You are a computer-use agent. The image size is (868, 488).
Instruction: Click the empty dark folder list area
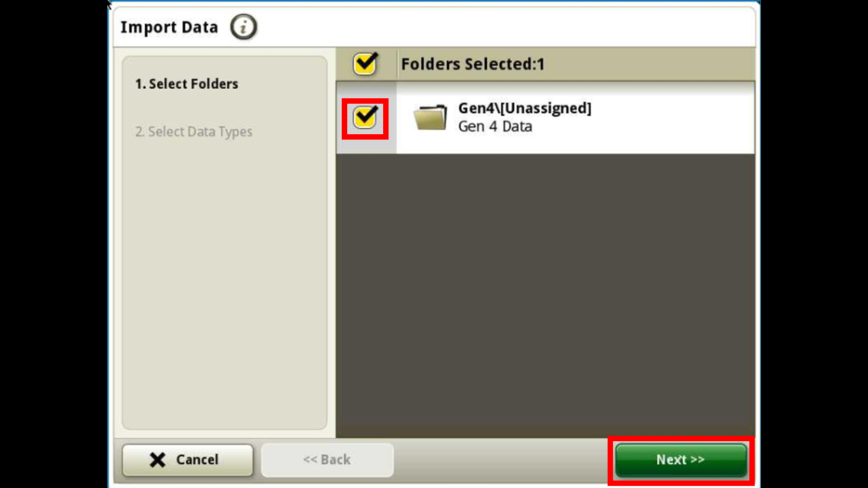pos(545,296)
